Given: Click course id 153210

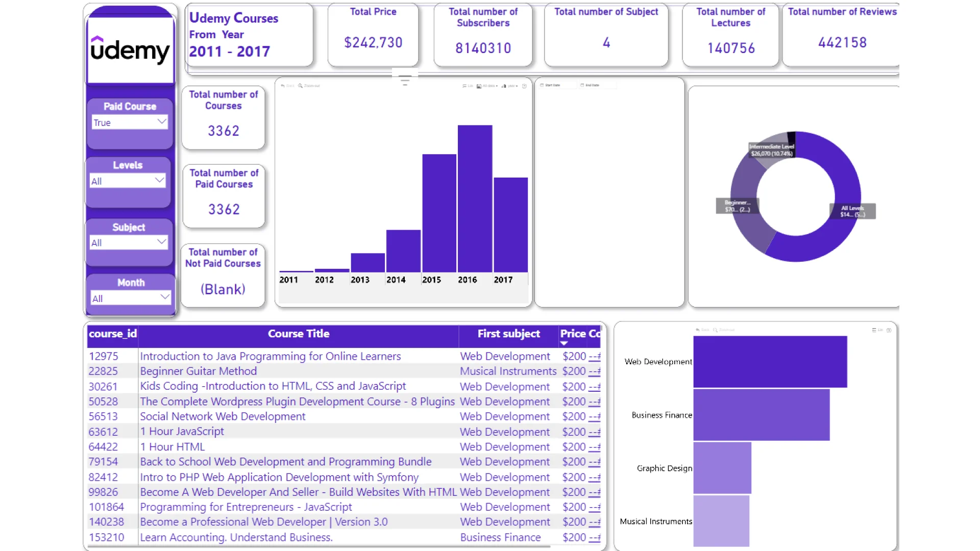Looking at the screenshot, I should click(106, 537).
